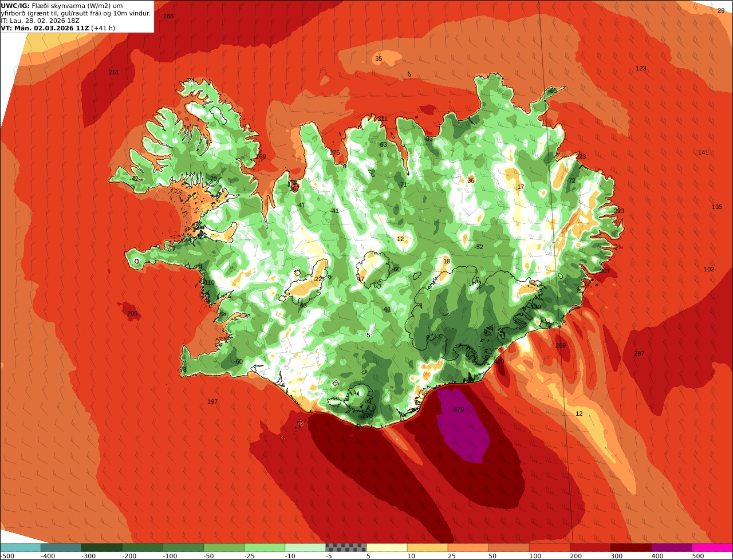
Task: Click the 205 value in the dark red patch
Action: tap(132, 314)
